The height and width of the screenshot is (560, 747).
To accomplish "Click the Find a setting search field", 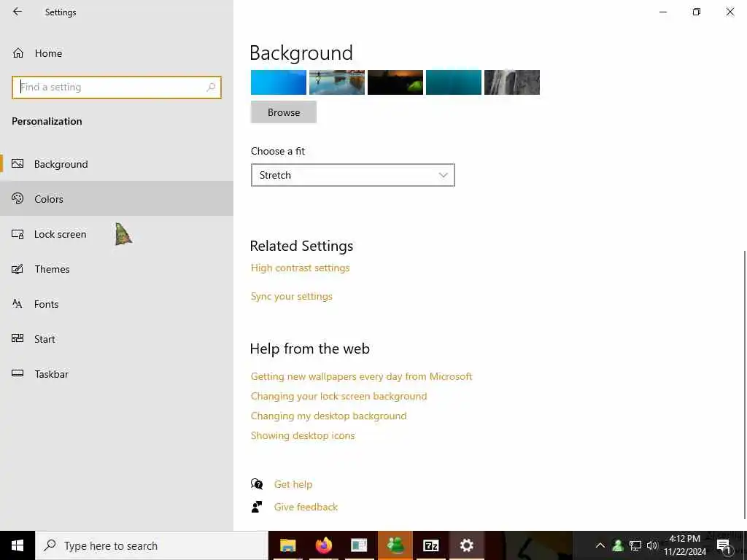I will (x=117, y=87).
